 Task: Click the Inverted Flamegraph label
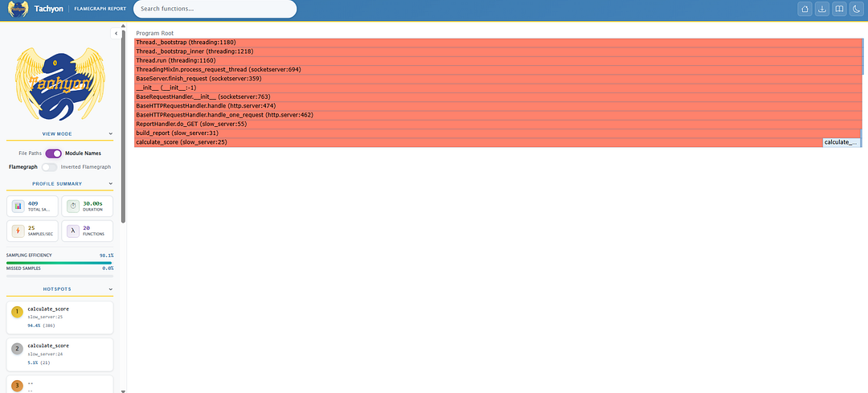86,166
